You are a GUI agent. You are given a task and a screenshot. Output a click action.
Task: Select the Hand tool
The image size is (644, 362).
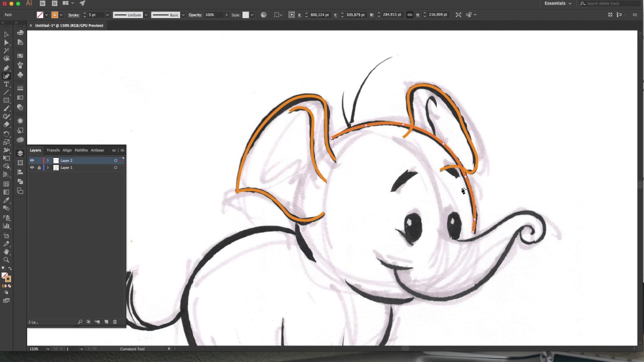[x=6, y=251]
